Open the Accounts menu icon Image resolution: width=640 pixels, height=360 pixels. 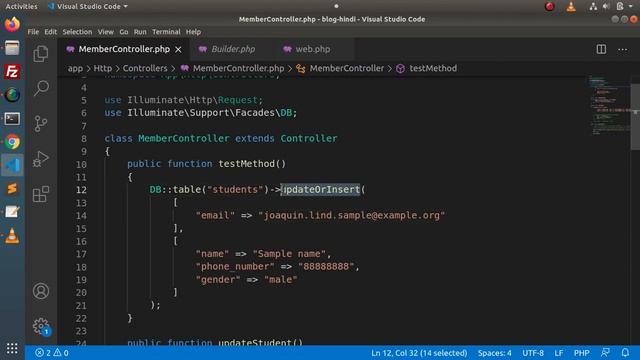coord(41,291)
